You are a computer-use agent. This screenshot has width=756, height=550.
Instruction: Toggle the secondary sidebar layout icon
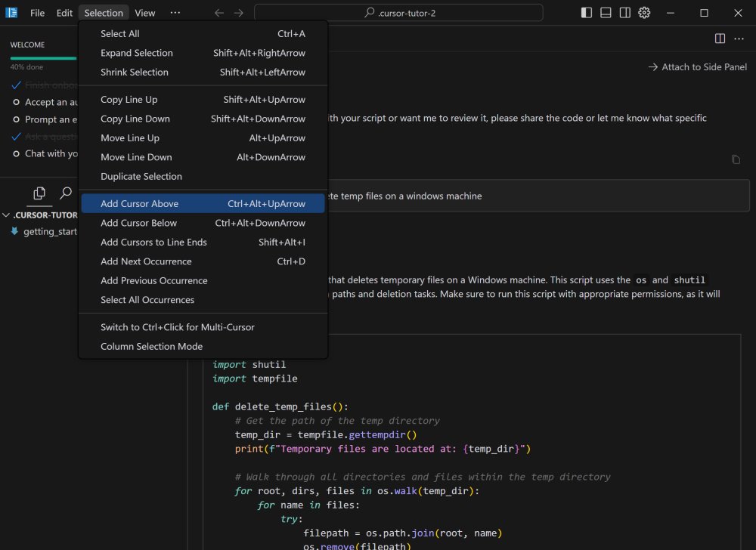pos(625,13)
